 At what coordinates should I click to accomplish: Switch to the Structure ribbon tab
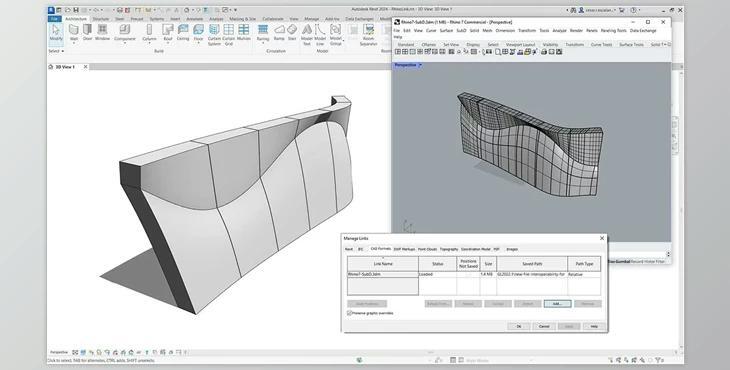click(101, 19)
